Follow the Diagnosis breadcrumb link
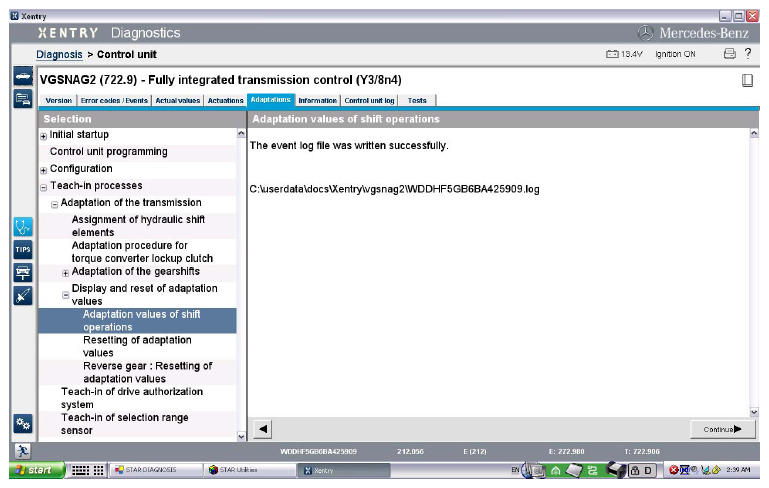The image size is (769, 488). (x=59, y=54)
